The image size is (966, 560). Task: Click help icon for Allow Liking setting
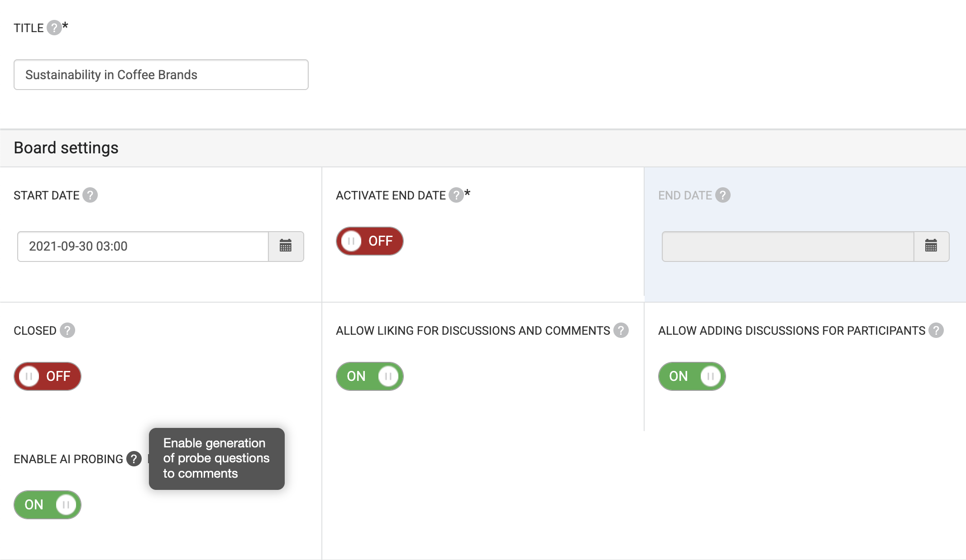click(621, 331)
